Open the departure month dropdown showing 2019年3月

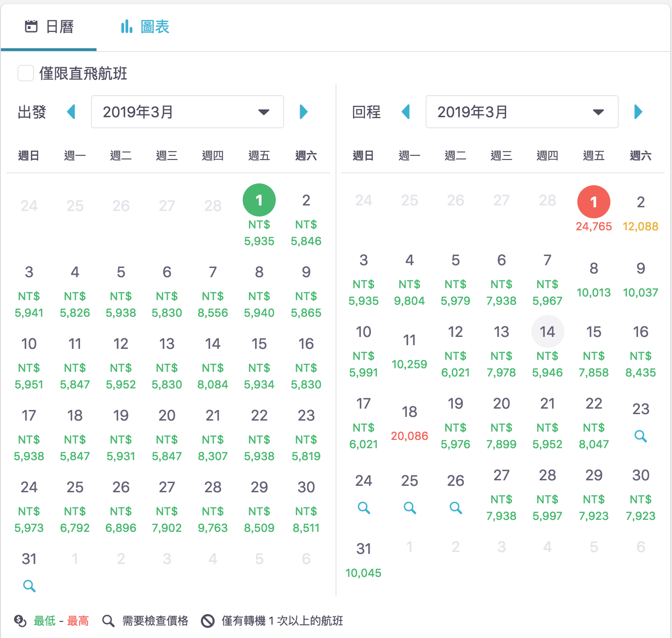(187, 112)
